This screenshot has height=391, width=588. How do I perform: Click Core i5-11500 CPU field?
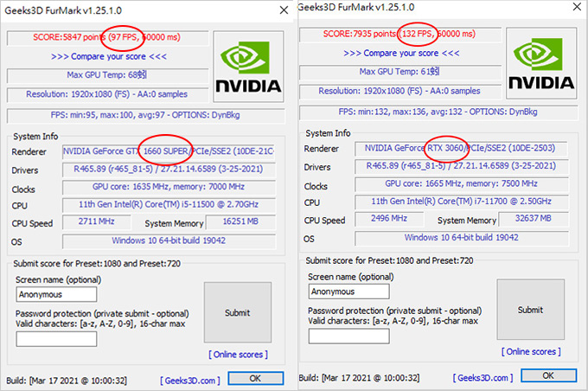click(169, 204)
